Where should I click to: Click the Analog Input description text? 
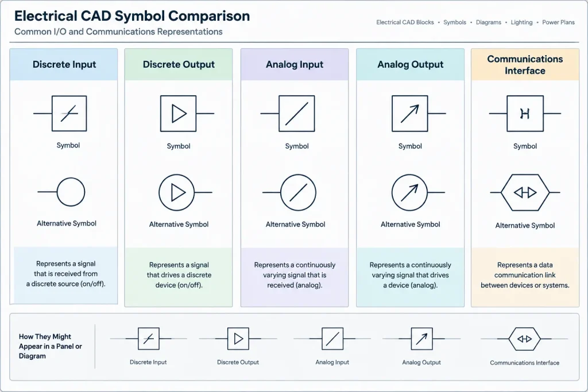tap(295, 275)
